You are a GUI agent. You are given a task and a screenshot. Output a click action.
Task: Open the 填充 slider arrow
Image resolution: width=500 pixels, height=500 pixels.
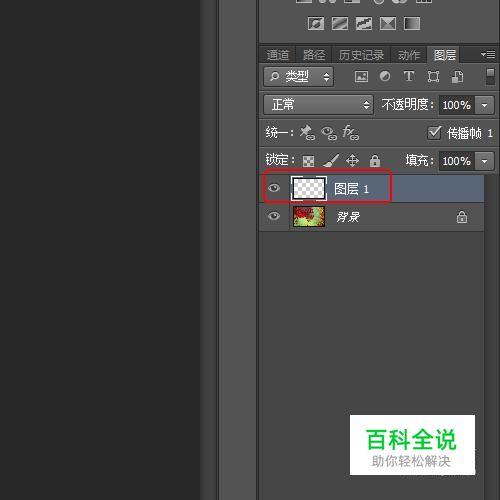click(484, 161)
